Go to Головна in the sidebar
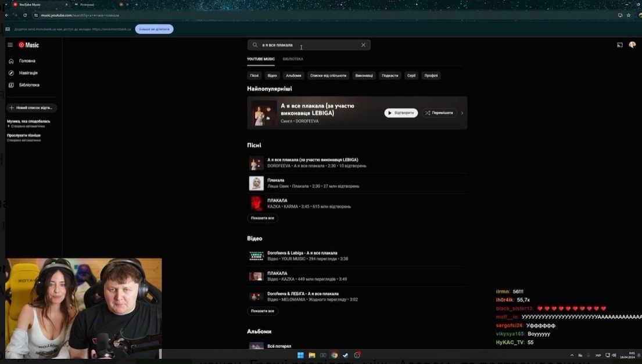This screenshot has height=364, width=642. [x=27, y=61]
